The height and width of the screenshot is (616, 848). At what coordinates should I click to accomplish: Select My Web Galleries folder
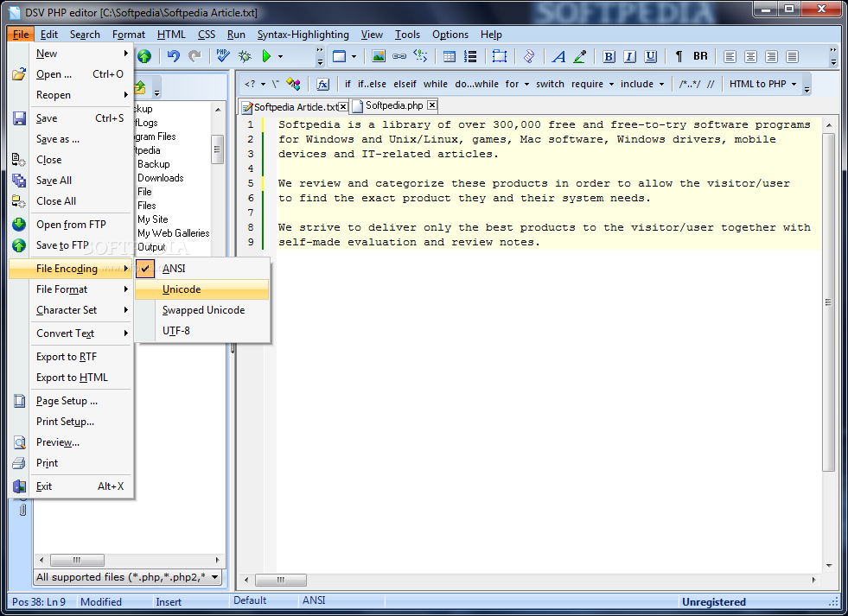[x=173, y=233]
